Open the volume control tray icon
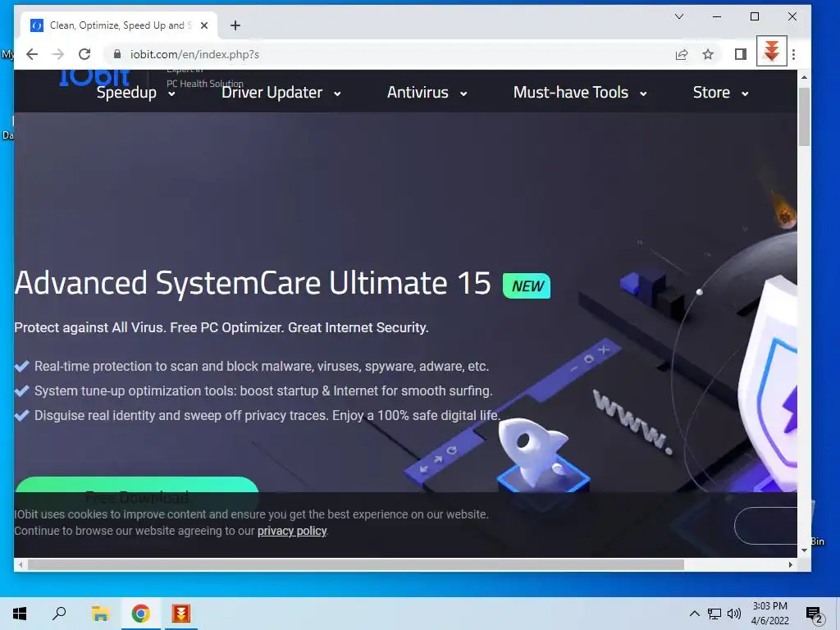Viewport: 840px width, 630px height. (x=734, y=614)
